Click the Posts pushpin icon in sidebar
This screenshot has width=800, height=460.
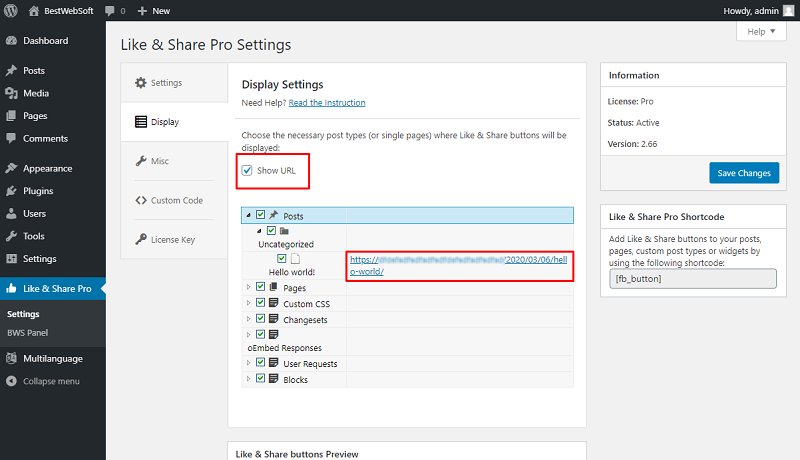(11, 71)
